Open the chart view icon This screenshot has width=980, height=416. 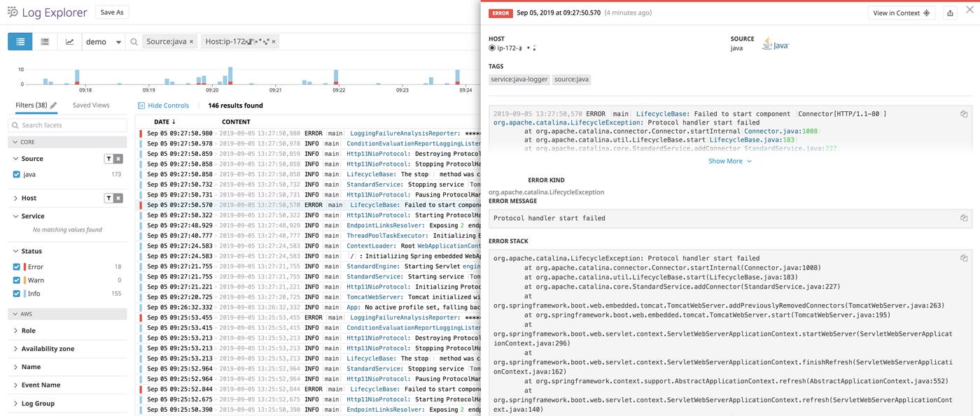67,41
